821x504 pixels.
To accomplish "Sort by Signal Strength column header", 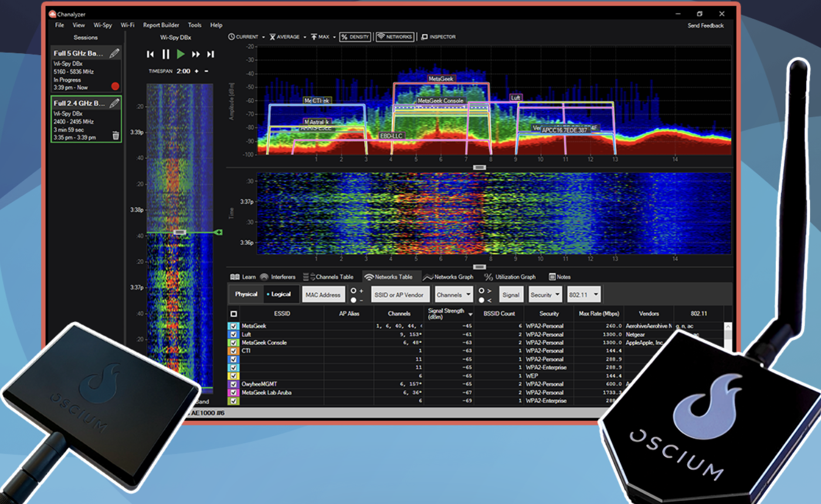I will click(449, 314).
